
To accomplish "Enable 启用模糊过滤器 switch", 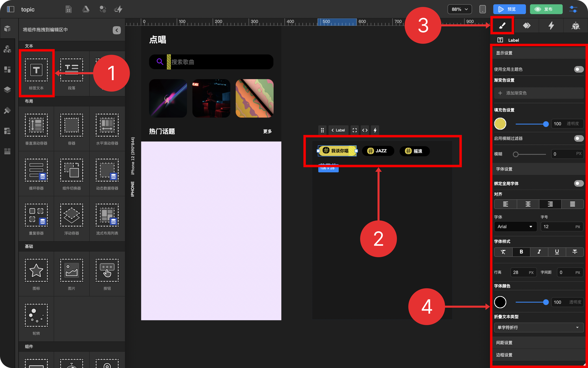I will pos(579,138).
